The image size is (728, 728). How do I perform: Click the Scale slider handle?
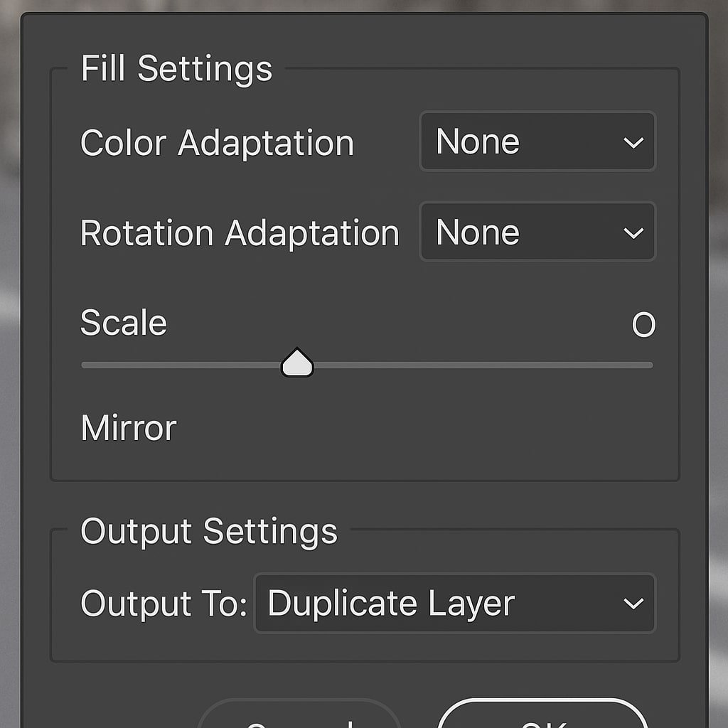(297, 362)
